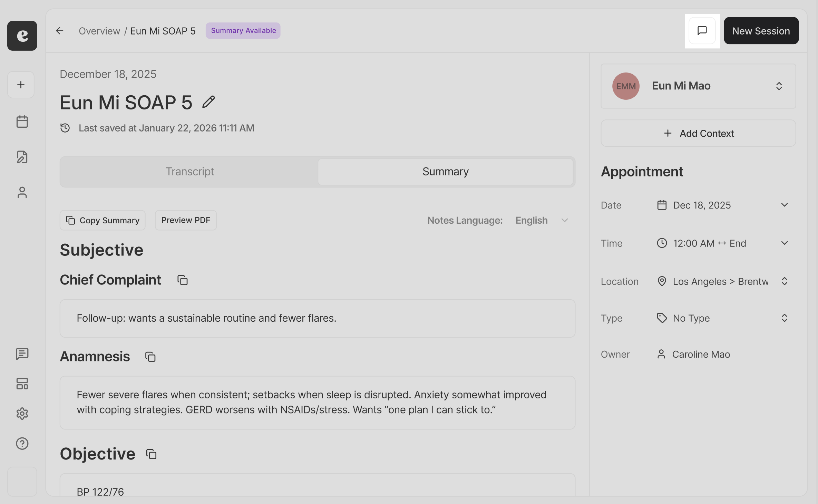
Task: Copy the Objective section
Action: [151, 454]
